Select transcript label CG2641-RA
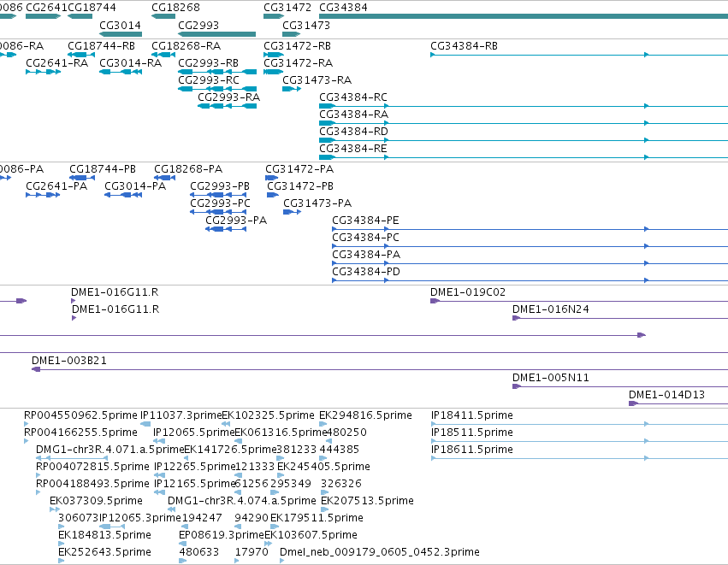728x565 pixels. coord(57,62)
